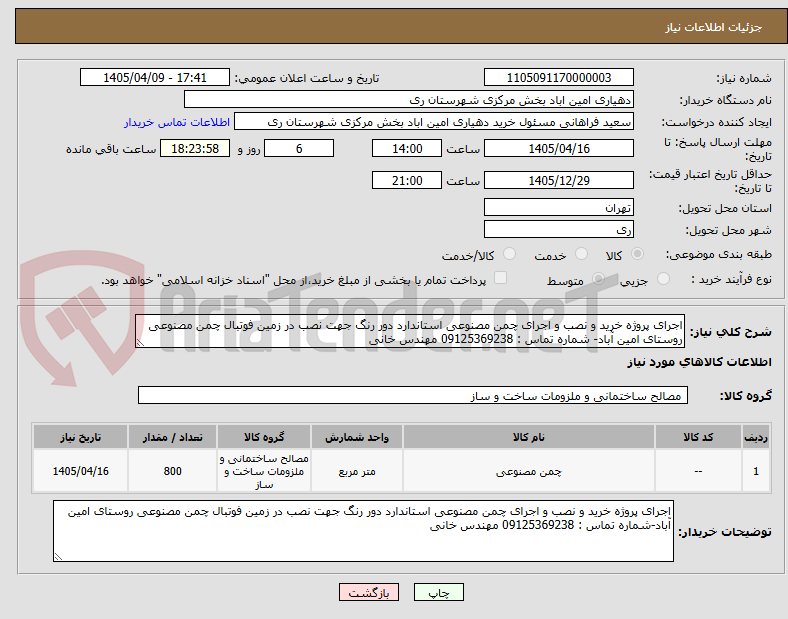The image size is (788, 619).
Task: Click the واحد شمارش column header
Action: pos(357,437)
